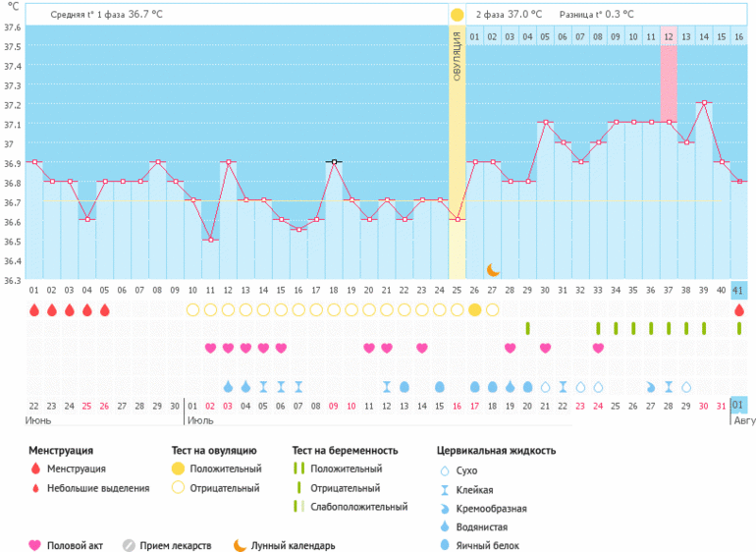Click the Половой акт legend entry
Screen dimensions: 756x552
pos(73,545)
